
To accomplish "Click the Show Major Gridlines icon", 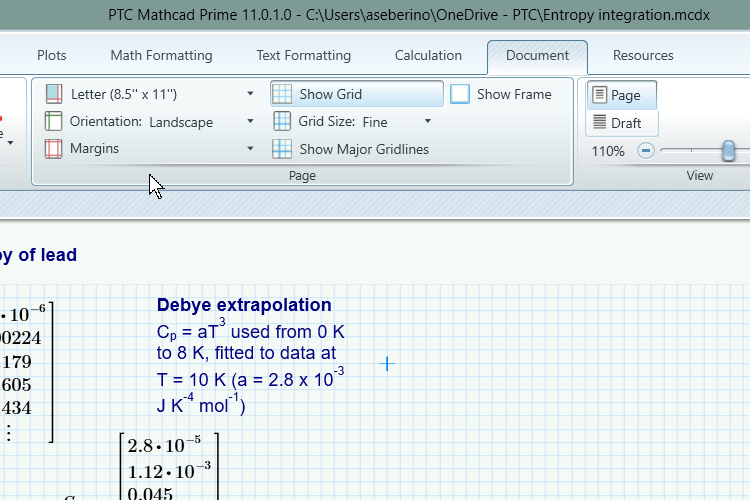I will (282, 149).
